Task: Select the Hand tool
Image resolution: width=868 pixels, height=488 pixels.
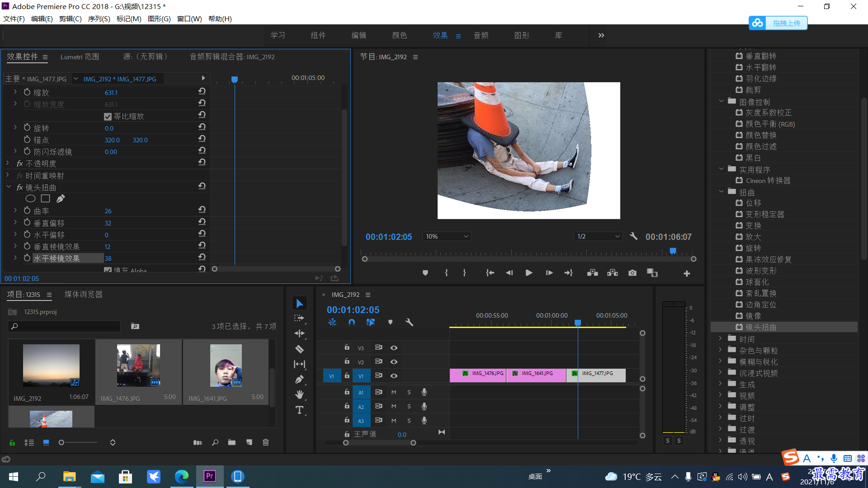Action: (x=299, y=394)
